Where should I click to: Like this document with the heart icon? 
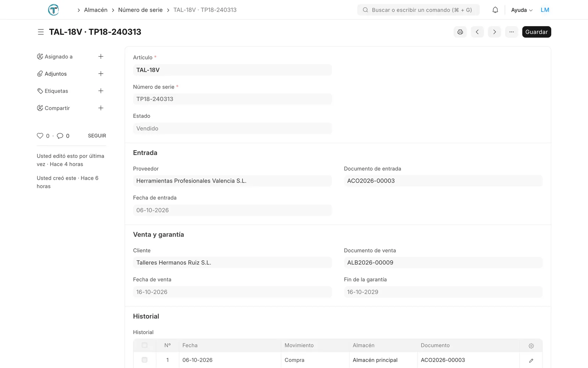40,136
